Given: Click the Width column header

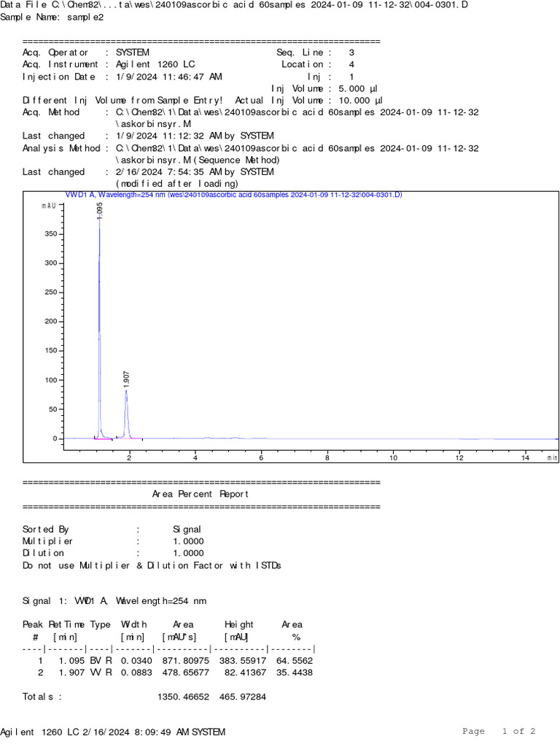Looking at the screenshot, I should click(134, 624).
